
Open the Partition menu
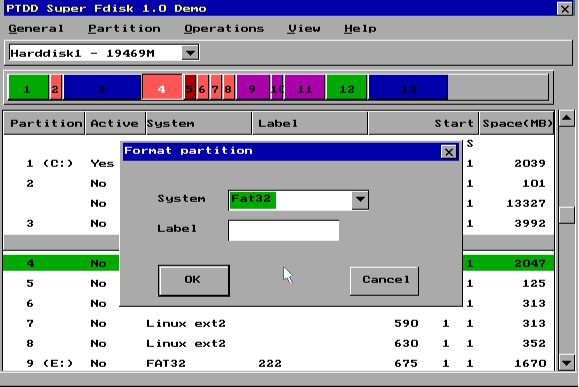click(x=124, y=28)
